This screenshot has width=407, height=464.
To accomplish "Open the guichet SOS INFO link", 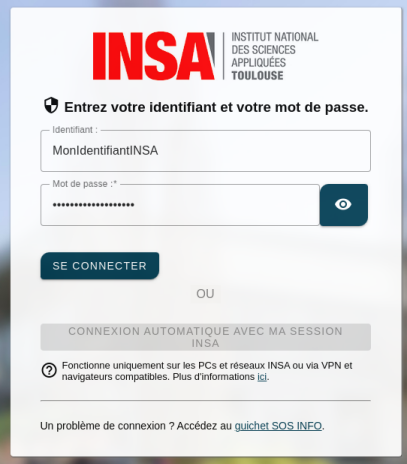I will (x=278, y=426).
